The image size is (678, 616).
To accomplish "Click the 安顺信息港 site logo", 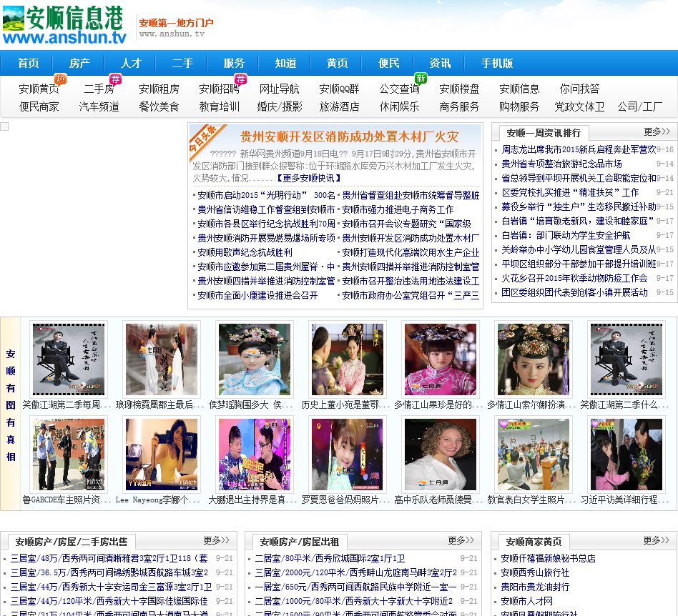I will 65,25.
